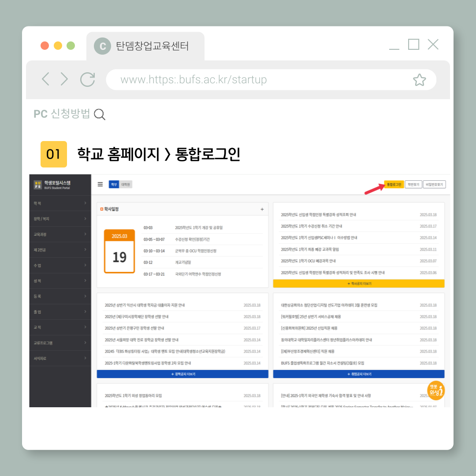Click the browser forward arrow icon

coord(64,79)
